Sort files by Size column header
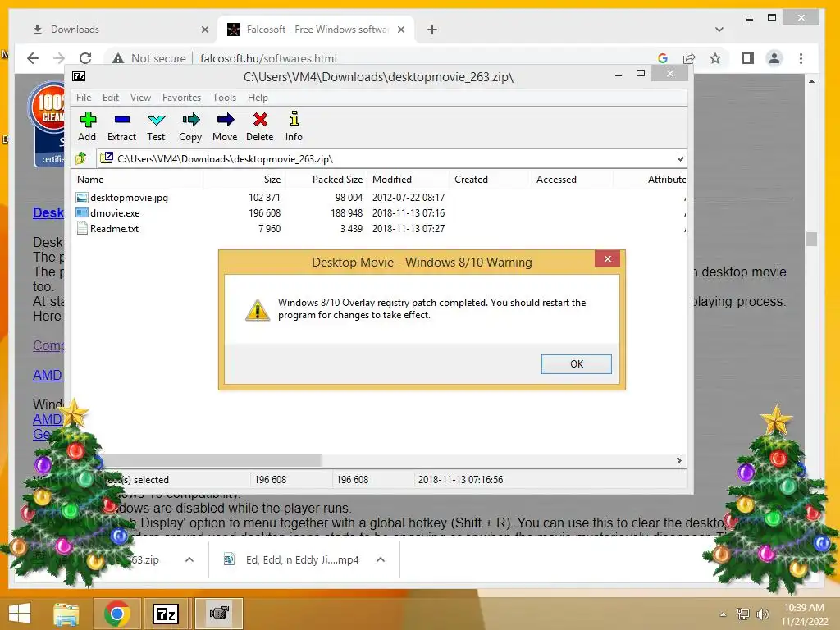 244,180
